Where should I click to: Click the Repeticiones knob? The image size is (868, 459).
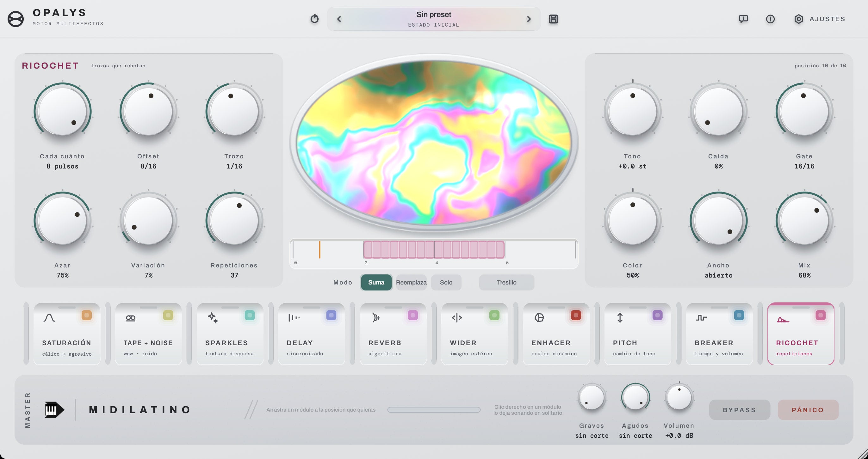(234, 221)
